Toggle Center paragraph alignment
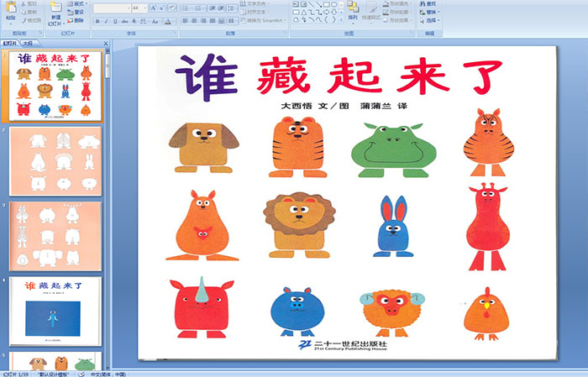588x377 pixels. coord(194,21)
